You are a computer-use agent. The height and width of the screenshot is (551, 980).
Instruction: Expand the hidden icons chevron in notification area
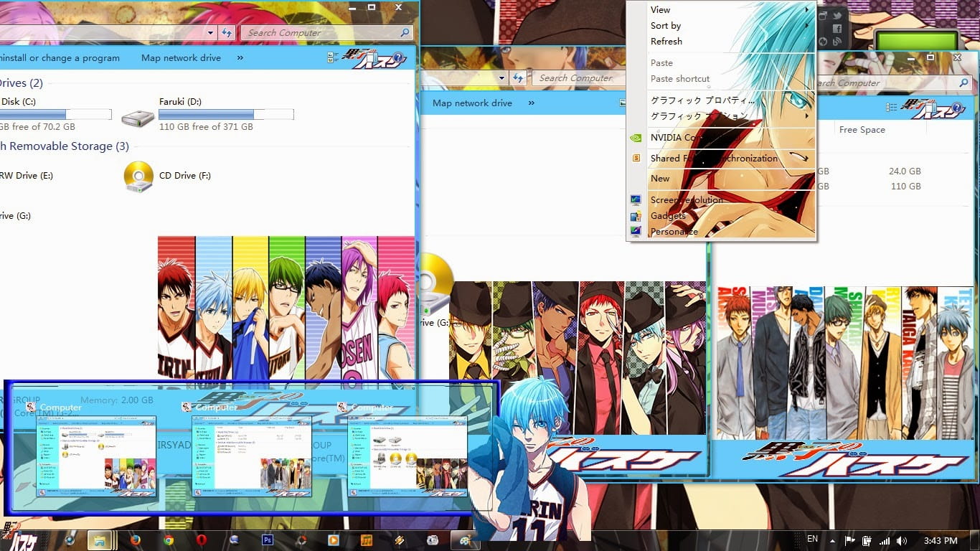click(832, 540)
